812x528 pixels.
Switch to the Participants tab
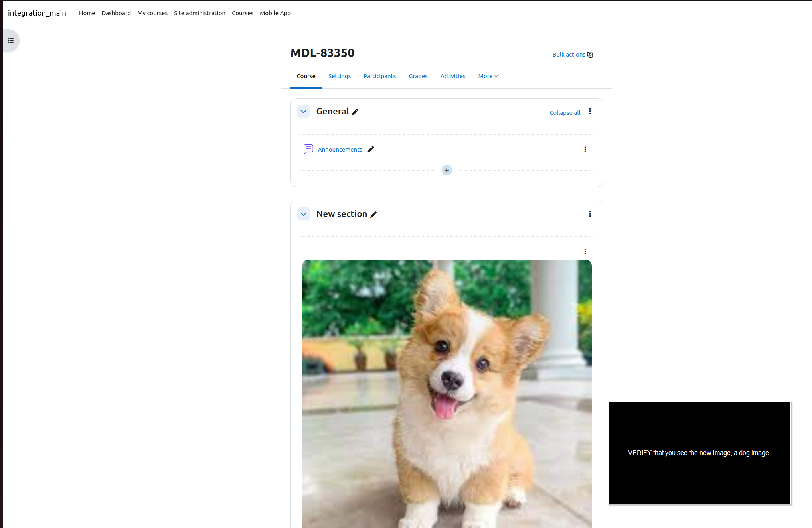click(x=379, y=76)
